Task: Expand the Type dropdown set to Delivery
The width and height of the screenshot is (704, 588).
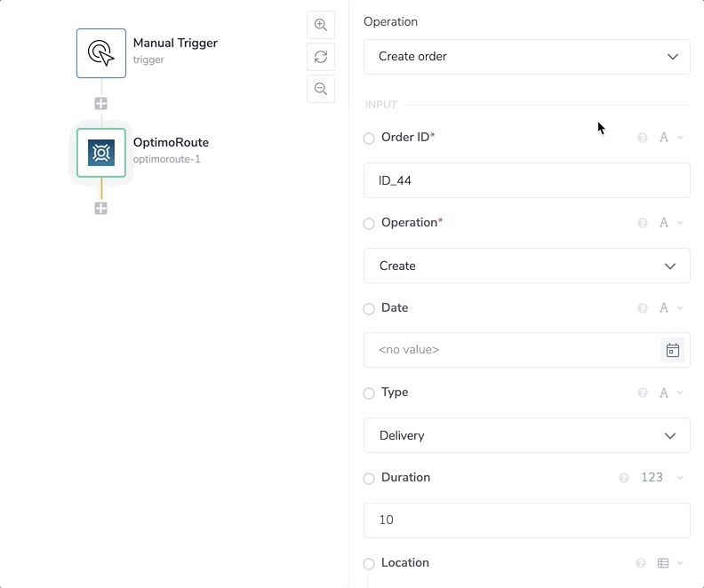Action: 526,435
